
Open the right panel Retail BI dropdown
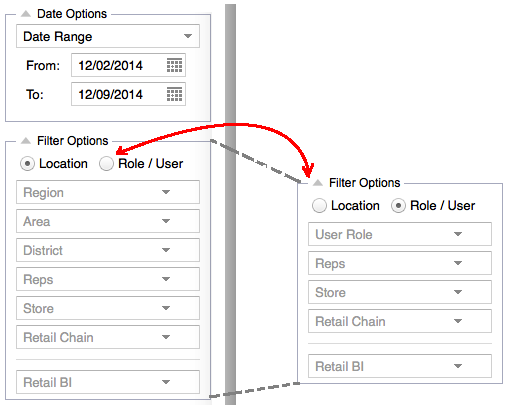[400, 366]
